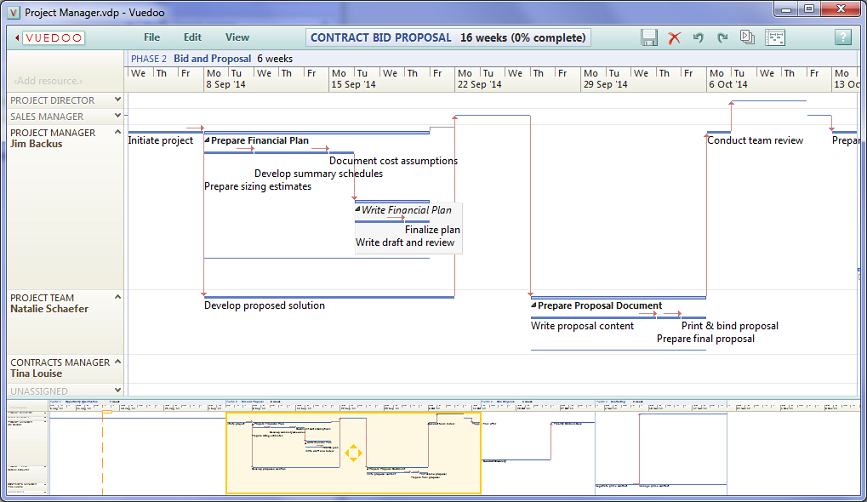The height and width of the screenshot is (502, 867).
Task: Click the Undo arrow icon
Action: point(698,38)
